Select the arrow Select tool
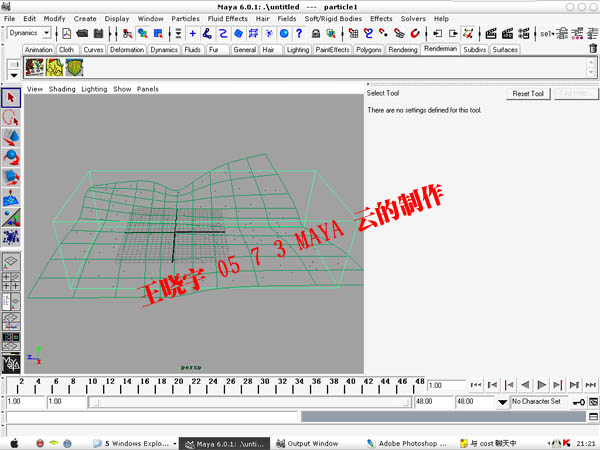 coord(11,98)
